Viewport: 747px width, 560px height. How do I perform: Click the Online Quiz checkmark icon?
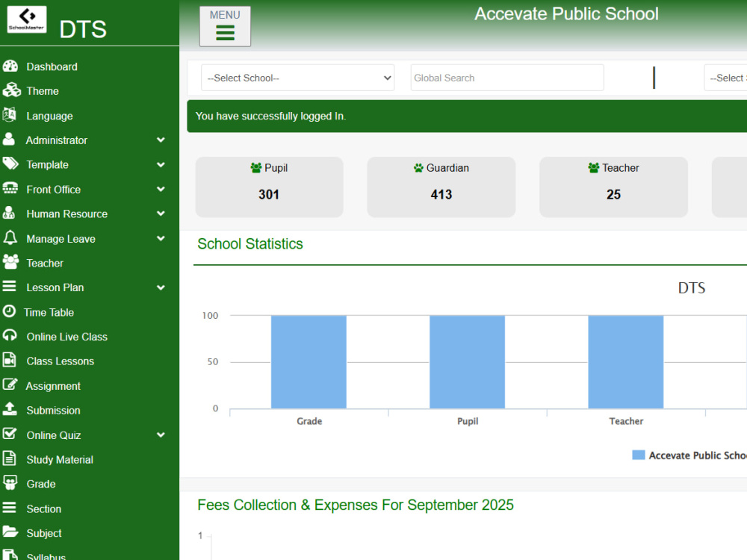click(x=10, y=434)
